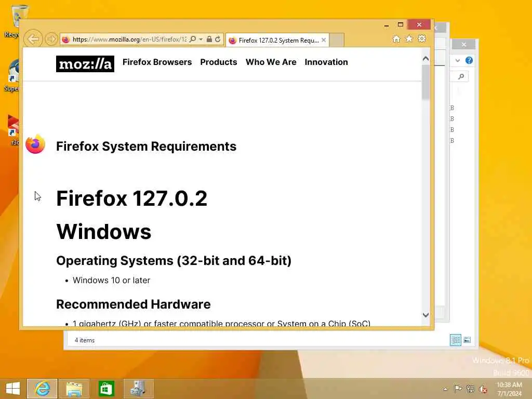
Task: Click the 'Windows 10 or later' list item
Action: (x=111, y=280)
